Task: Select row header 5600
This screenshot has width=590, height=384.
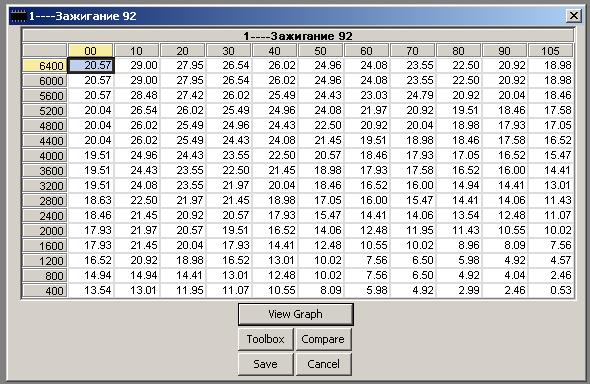Action: coord(45,96)
